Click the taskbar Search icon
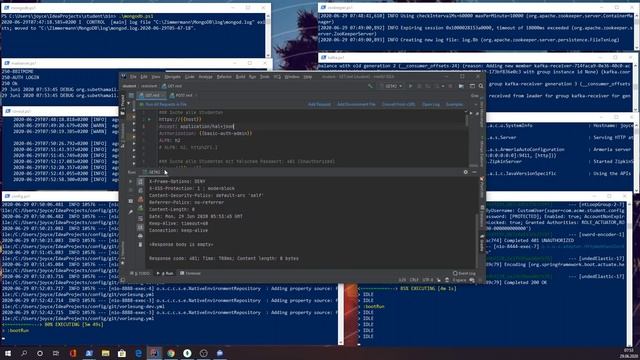Image resolution: width=640 pixels, height=360 pixels. click(x=24, y=353)
